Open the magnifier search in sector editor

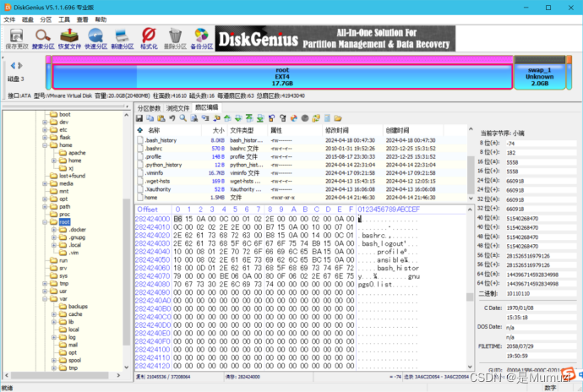pyautogui.click(x=183, y=118)
